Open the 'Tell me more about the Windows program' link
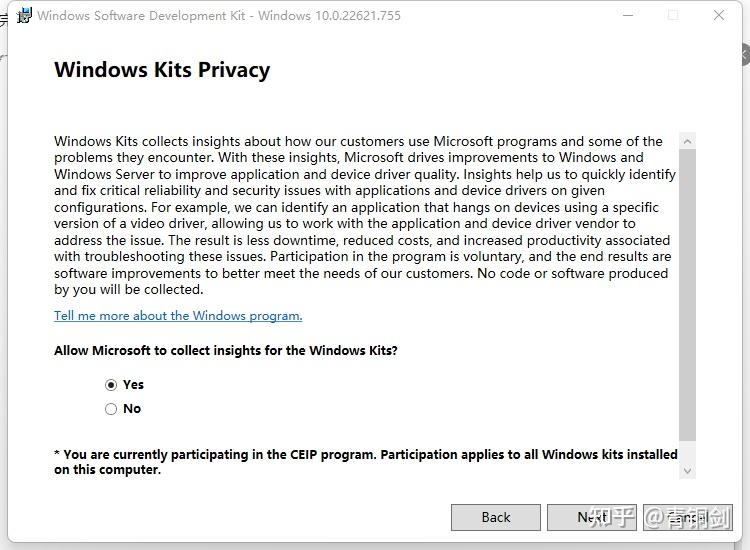 click(178, 316)
